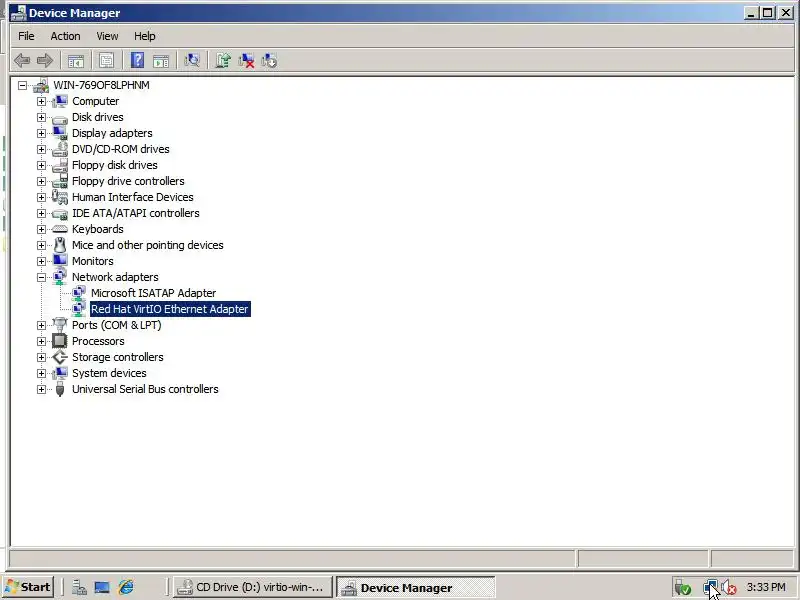Click Scan for hardware changes icon
The height and width of the screenshot is (600, 800).
click(192, 61)
